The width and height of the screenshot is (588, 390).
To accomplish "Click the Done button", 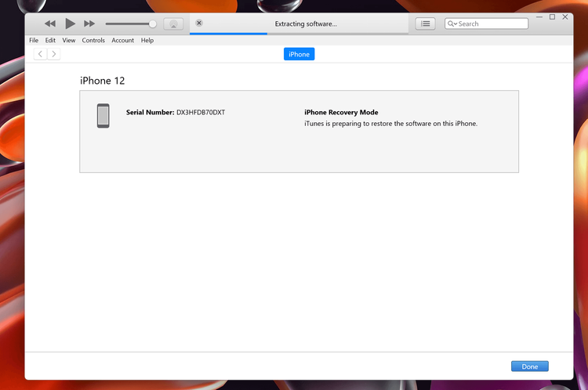I will (x=529, y=367).
